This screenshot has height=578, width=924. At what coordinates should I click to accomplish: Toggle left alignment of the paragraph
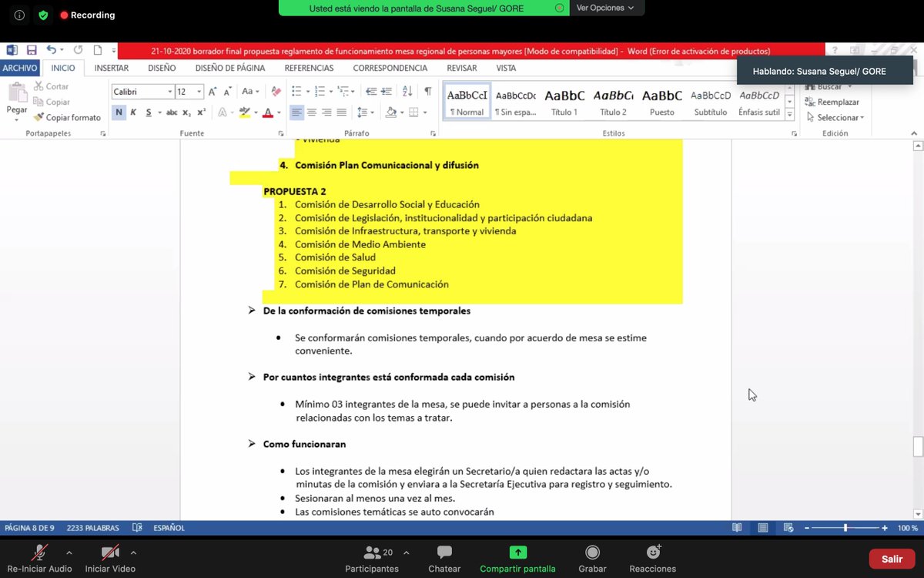pos(297,113)
